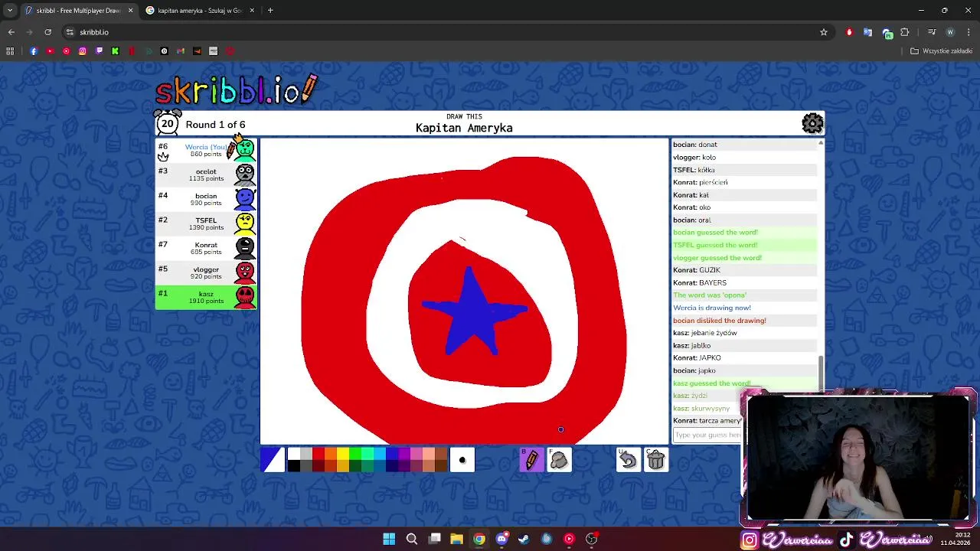Select player Konrat in the list

click(x=206, y=248)
